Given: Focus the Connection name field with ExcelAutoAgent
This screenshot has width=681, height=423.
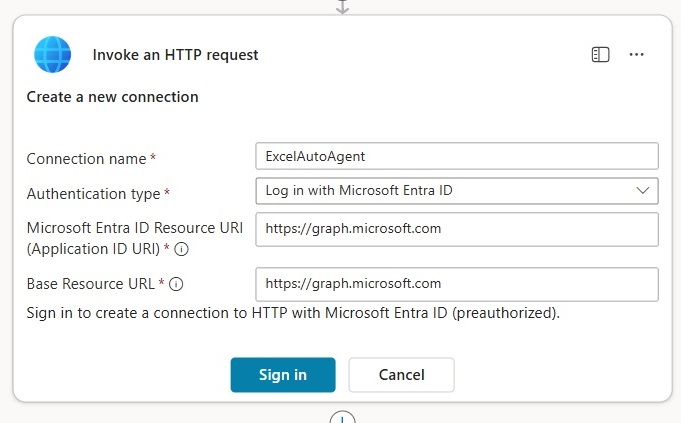Looking at the screenshot, I should pyautogui.click(x=457, y=156).
